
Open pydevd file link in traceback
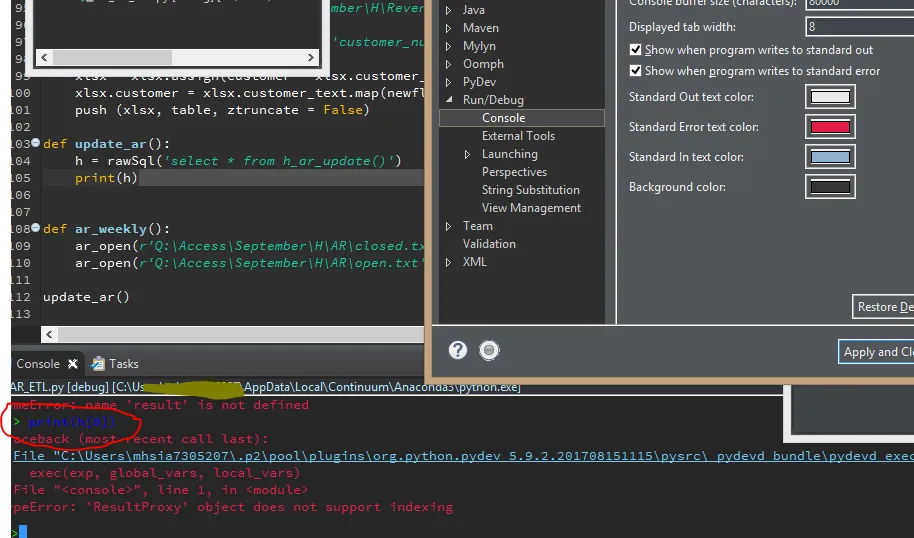[x=463, y=456]
